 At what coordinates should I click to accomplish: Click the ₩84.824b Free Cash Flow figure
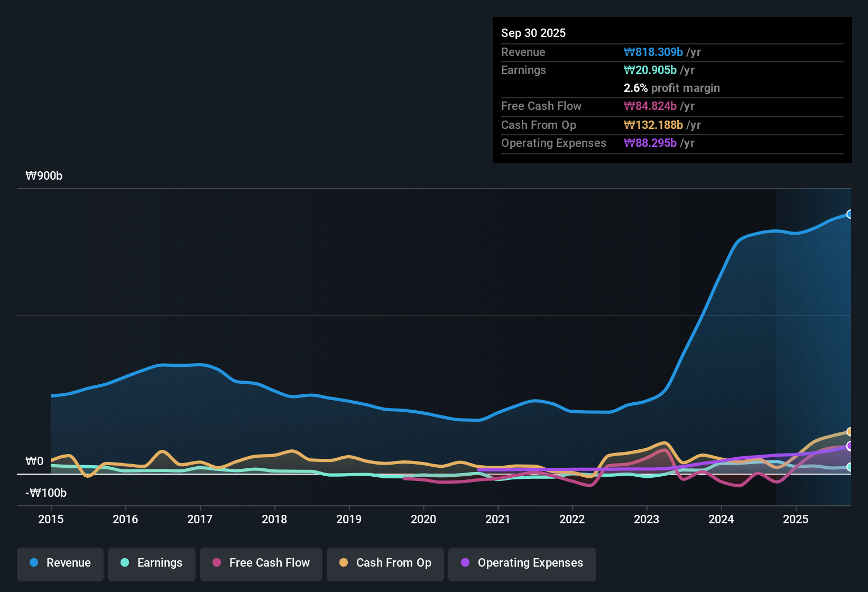pyautogui.click(x=650, y=106)
